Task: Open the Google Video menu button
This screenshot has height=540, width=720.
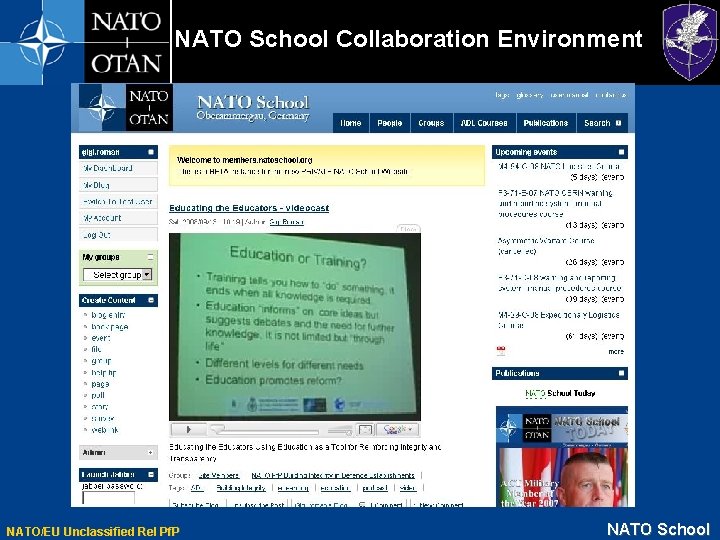Action: pyautogui.click(x=397, y=430)
